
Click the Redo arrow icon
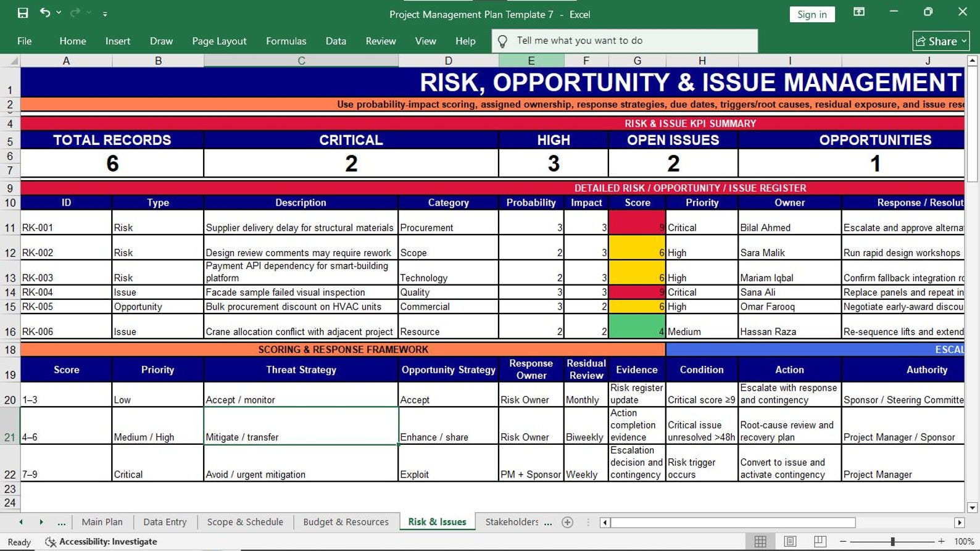(x=75, y=13)
